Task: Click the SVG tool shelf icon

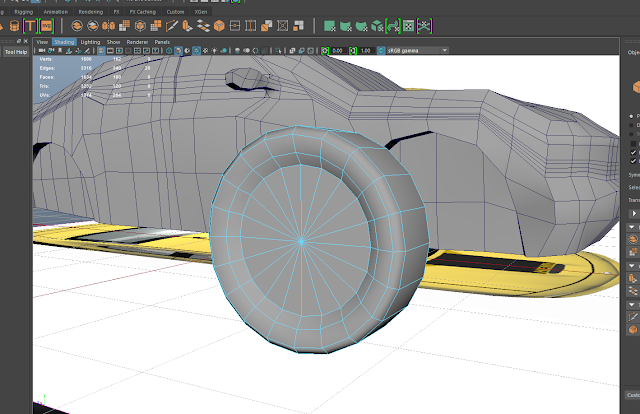Action: (47, 26)
